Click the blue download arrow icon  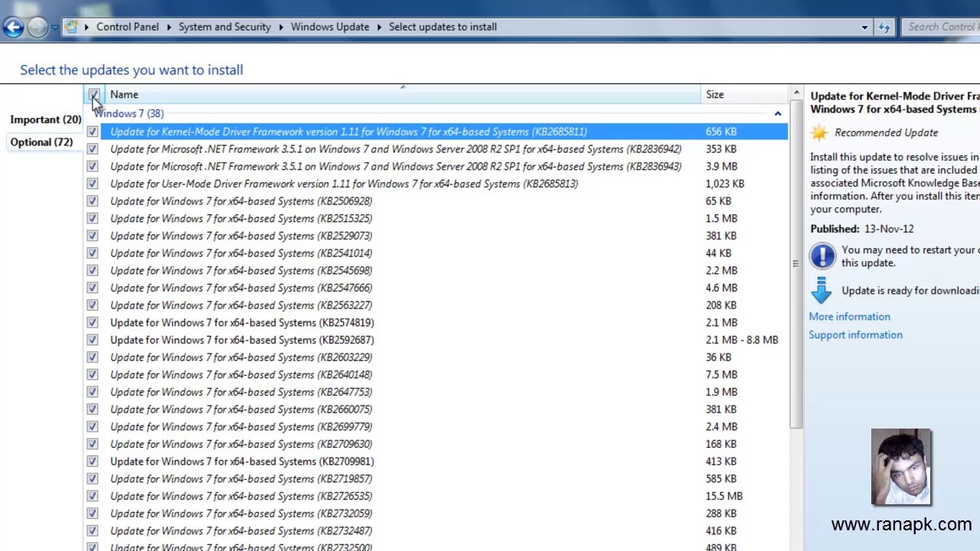coord(822,290)
